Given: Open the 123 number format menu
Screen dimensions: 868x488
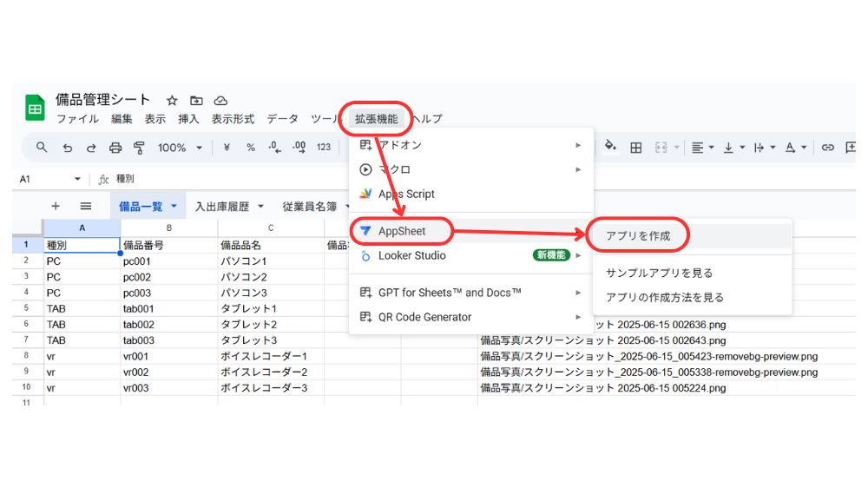Looking at the screenshot, I should click(324, 148).
